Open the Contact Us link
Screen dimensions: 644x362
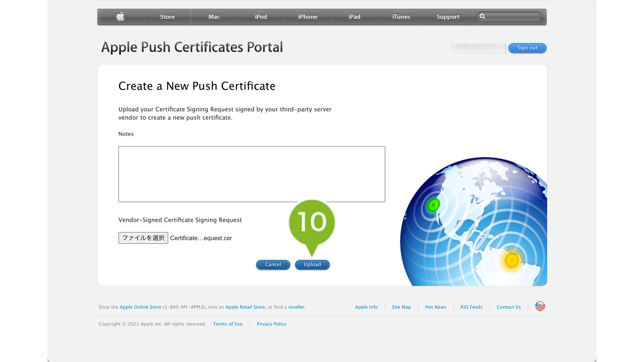pyautogui.click(x=509, y=307)
